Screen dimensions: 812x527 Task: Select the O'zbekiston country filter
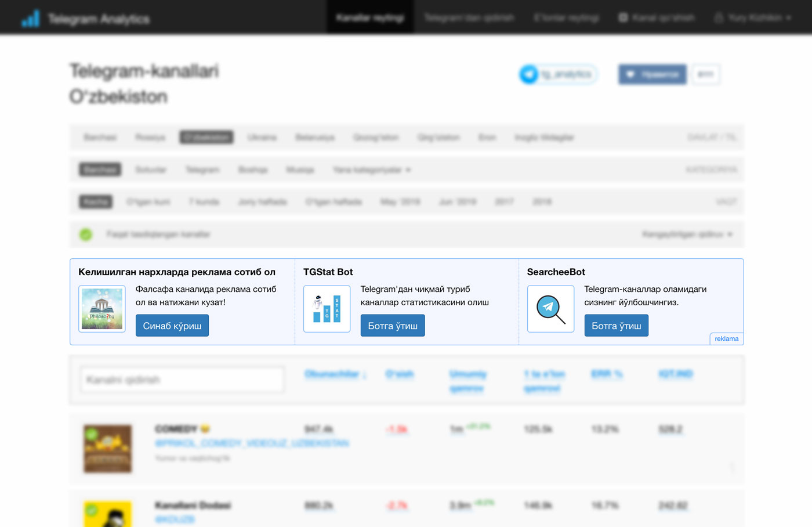tap(206, 138)
